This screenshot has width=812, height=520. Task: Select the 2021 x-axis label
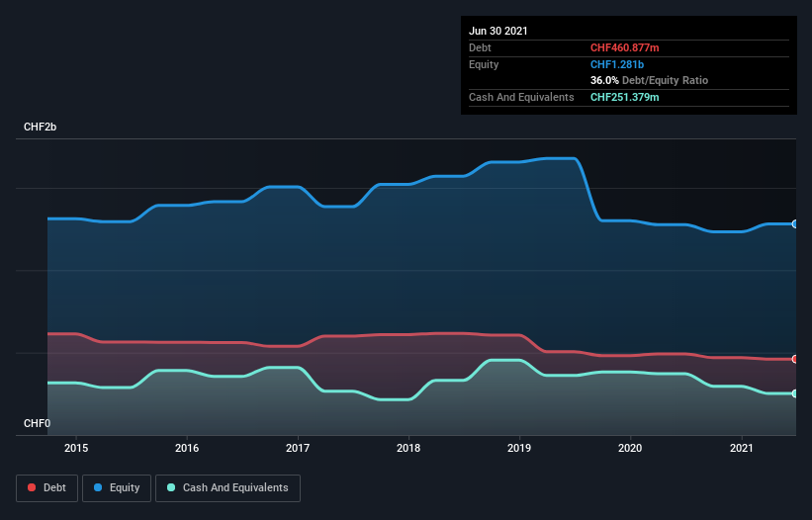pyautogui.click(x=741, y=448)
